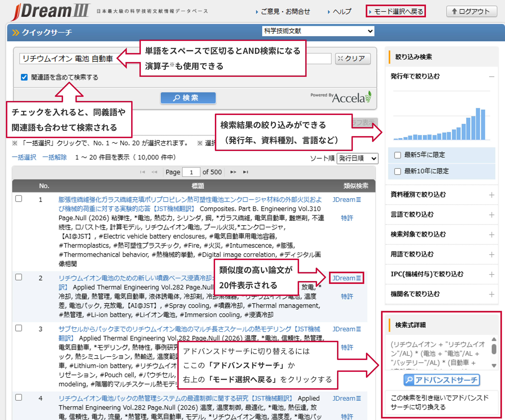This screenshot has height=420, width=505.
Task: Click text この検索を引き継いでアドバンスドサーチに切り換える
Action: pos(440,402)
